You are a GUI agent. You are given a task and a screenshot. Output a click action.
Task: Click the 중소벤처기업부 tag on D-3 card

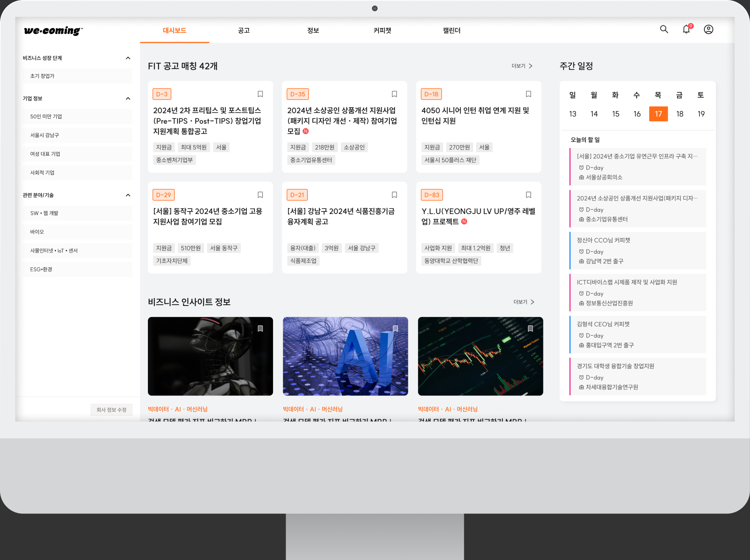[175, 160]
